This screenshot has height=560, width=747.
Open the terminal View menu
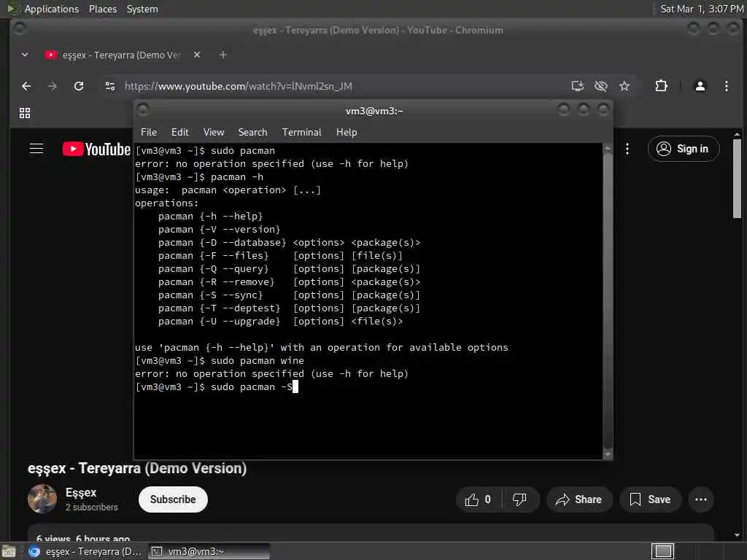[x=214, y=133]
